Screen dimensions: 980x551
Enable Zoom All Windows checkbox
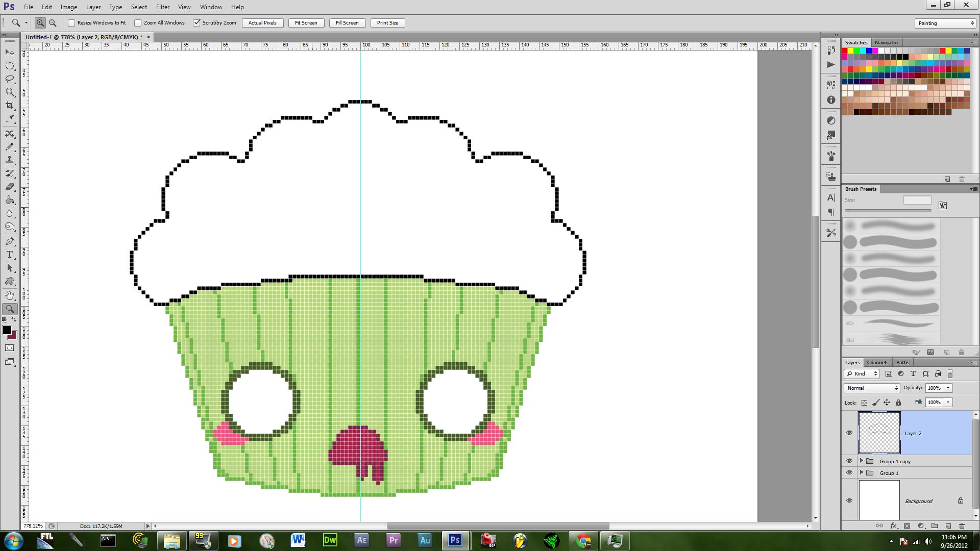[138, 23]
